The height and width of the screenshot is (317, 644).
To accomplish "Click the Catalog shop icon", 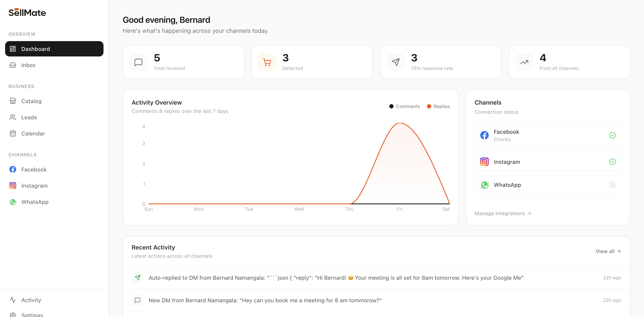I will tap(13, 101).
